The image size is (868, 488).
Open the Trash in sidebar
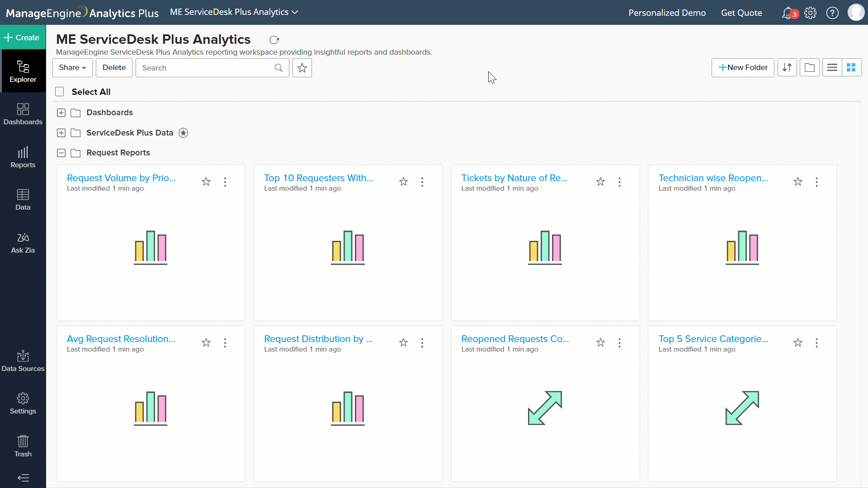point(23,446)
